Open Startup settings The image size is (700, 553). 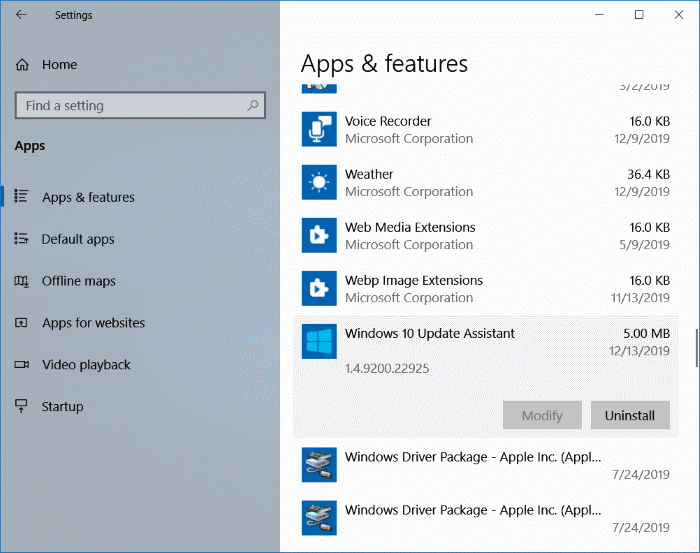pyautogui.click(x=62, y=407)
